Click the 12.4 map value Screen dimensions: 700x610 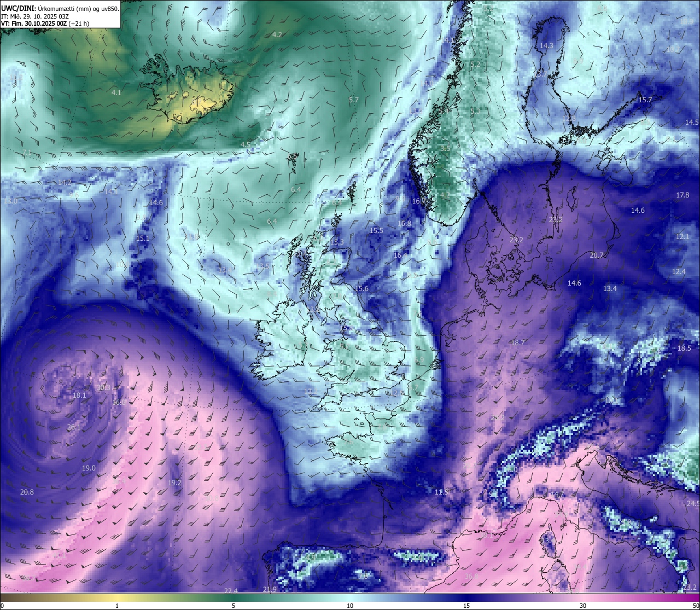point(679,271)
